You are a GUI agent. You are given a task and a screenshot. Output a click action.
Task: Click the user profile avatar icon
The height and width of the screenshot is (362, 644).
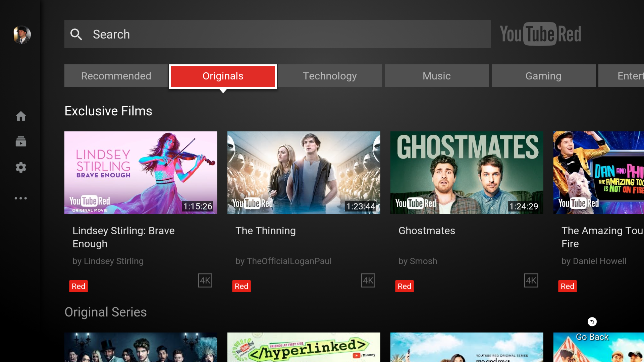pos(21,34)
